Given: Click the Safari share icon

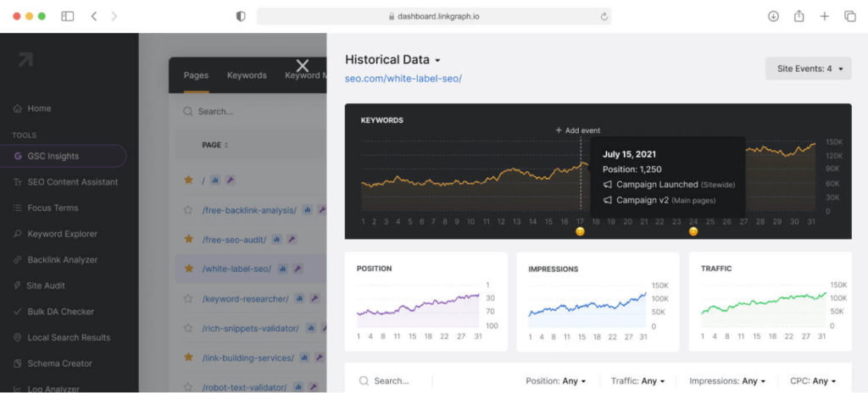Looking at the screenshot, I should click(x=798, y=17).
